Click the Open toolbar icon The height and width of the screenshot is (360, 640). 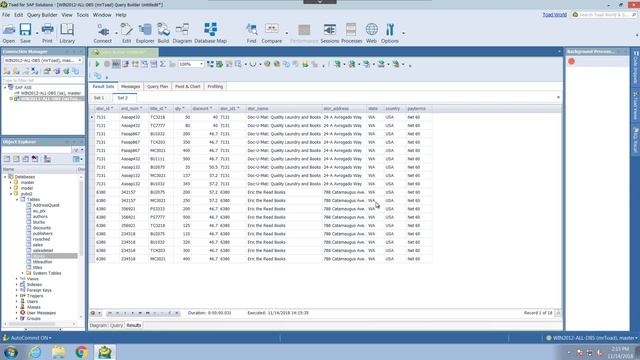[x=9, y=33]
